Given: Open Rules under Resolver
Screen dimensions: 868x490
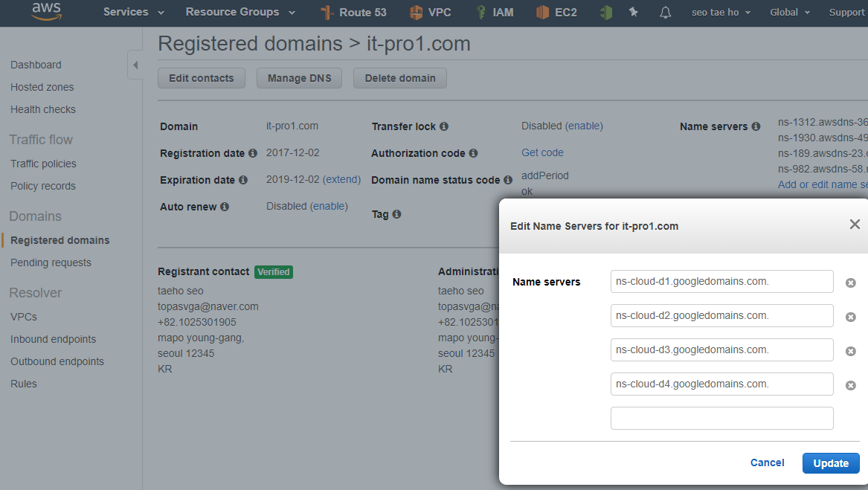Looking at the screenshot, I should (24, 384).
